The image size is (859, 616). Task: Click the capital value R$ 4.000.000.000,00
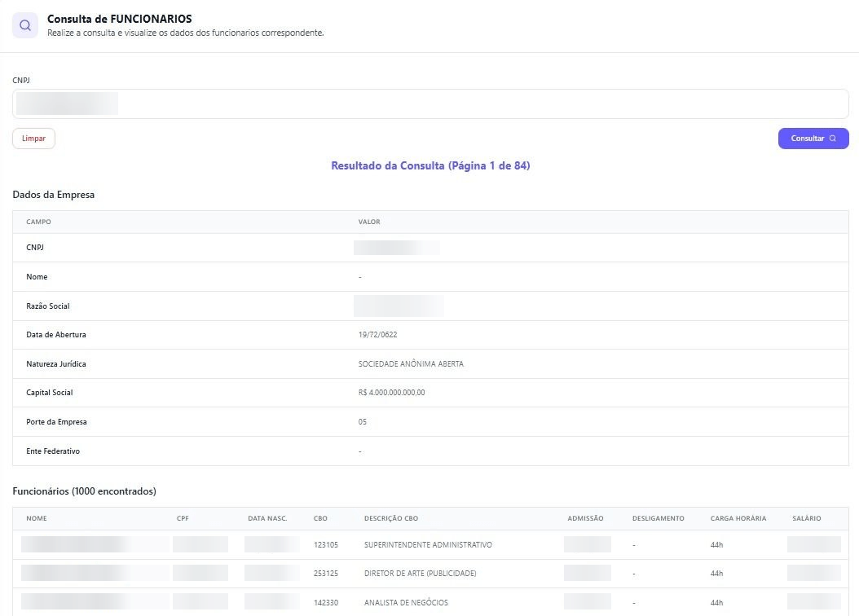pos(392,393)
